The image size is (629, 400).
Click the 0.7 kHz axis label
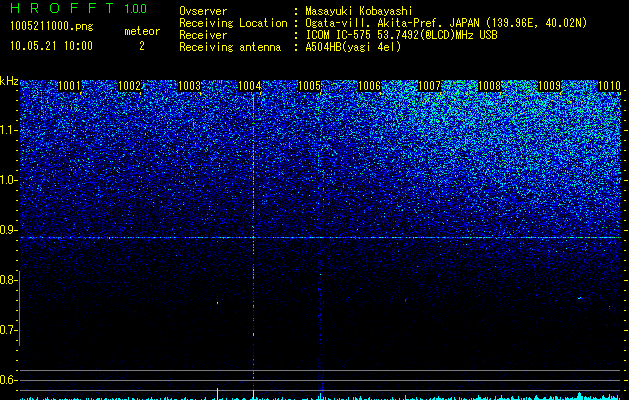[x=9, y=330]
